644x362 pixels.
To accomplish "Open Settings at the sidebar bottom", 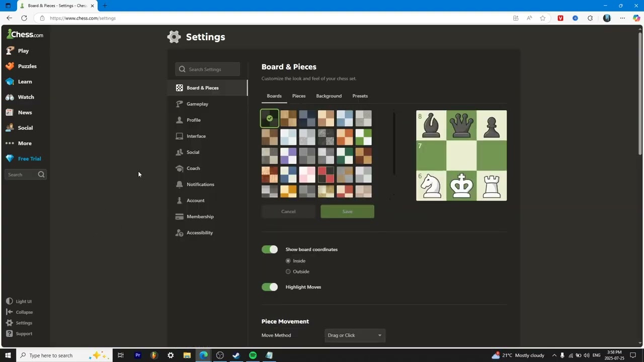I will coord(19,323).
